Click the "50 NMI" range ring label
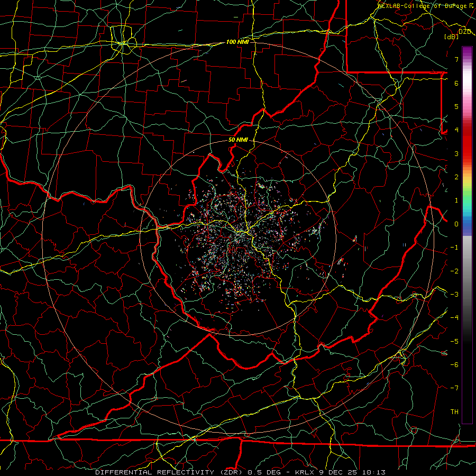Viewport: 476px width, 476px height. (x=239, y=140)
